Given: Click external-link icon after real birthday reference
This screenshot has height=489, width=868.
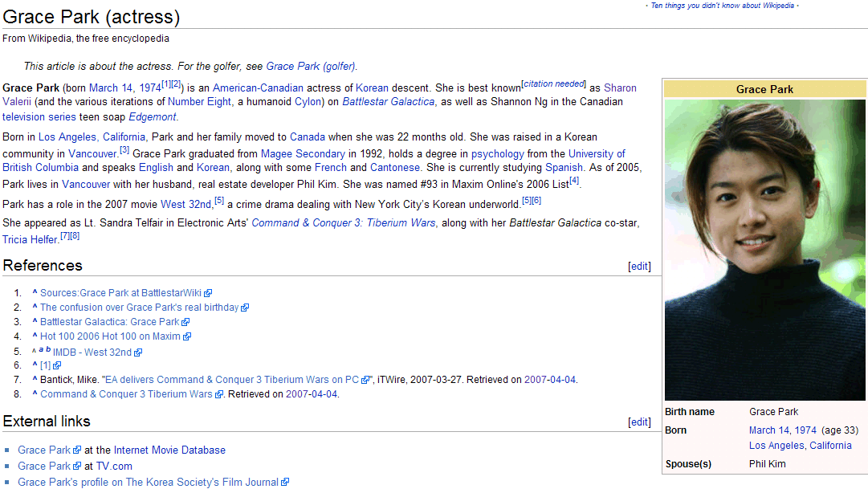Looking at the screenshot, I should click(x=245, y=308).
